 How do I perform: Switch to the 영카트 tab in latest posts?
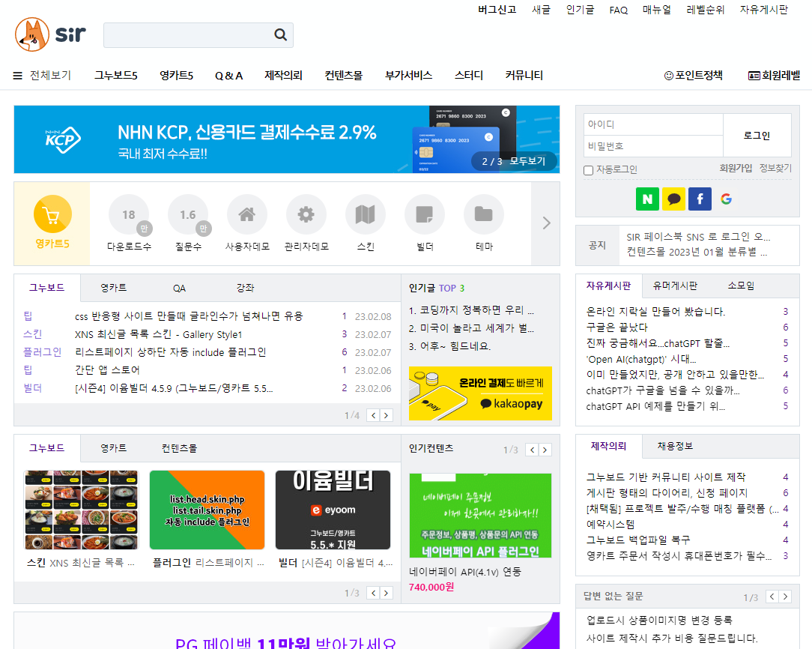pos(113,288)
